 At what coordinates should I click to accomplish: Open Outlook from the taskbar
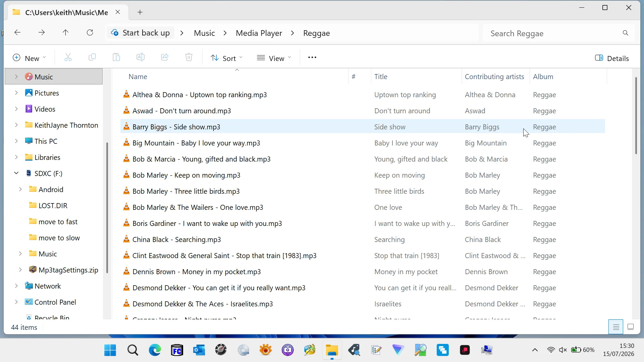[x=199, y=350]
